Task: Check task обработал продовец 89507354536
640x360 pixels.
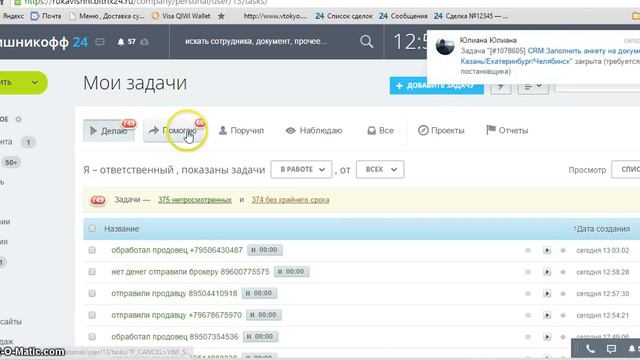Action: 92,337
